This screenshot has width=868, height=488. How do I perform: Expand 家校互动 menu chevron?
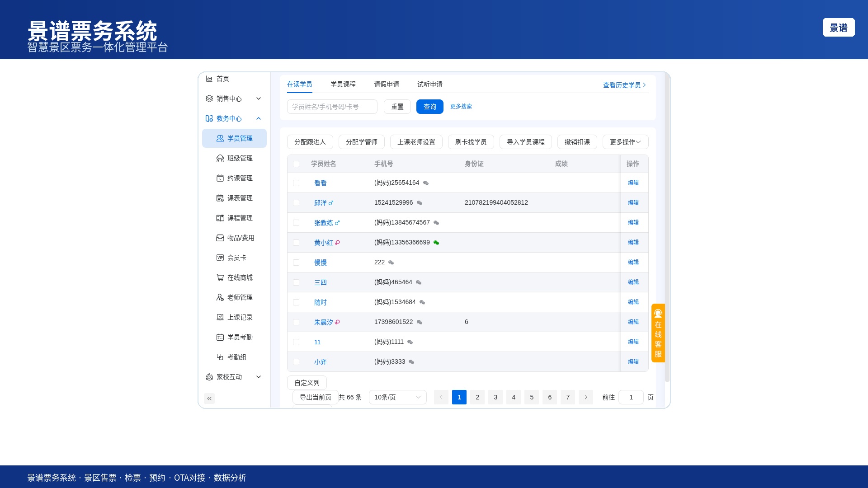pyautogui.click(x=259, y=377)
